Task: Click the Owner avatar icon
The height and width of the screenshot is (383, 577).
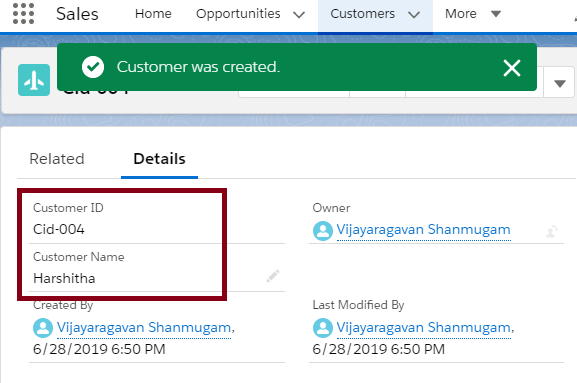Action: point(323,231)
